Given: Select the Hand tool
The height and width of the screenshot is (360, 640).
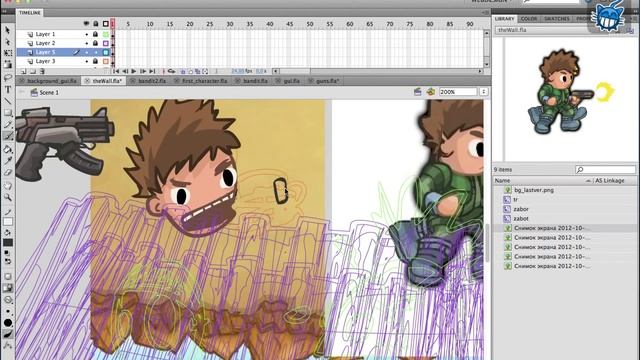Looking at the screenshot, I should coord(8,186).
